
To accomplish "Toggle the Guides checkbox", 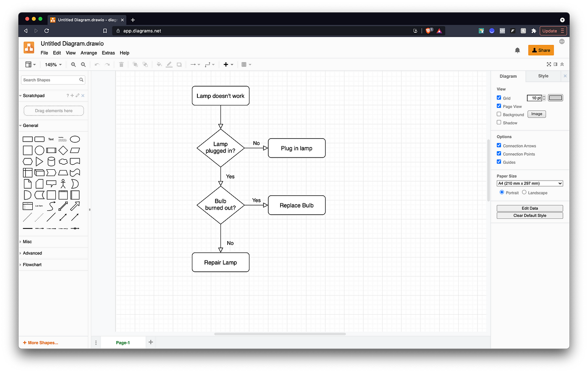I will point(499,162).
